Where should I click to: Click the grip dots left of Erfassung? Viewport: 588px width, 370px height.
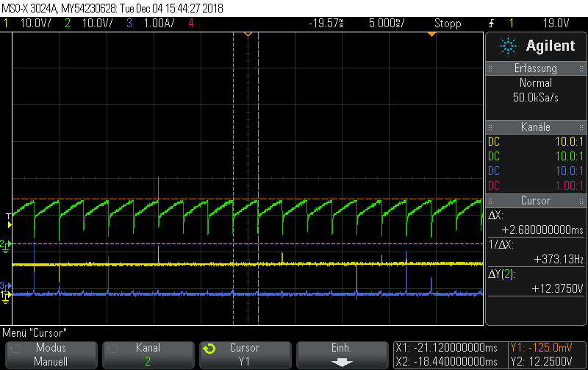pyautogui.click(x=490, y=68)
